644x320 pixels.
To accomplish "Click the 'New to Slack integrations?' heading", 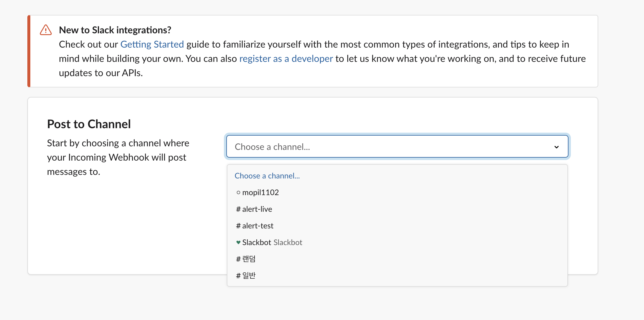I will coord(115,30).
